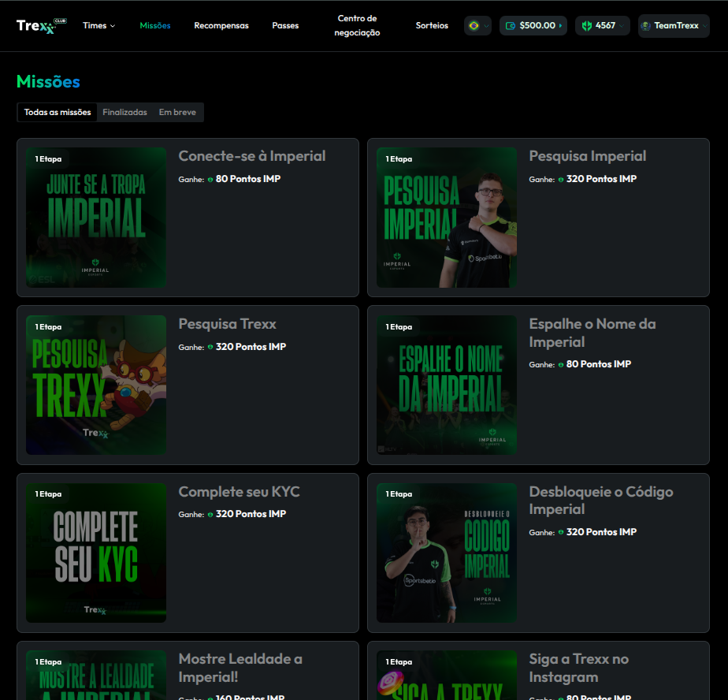Open the Recompensas page
This screenshot has width=728, height=700.
[221, 25]
